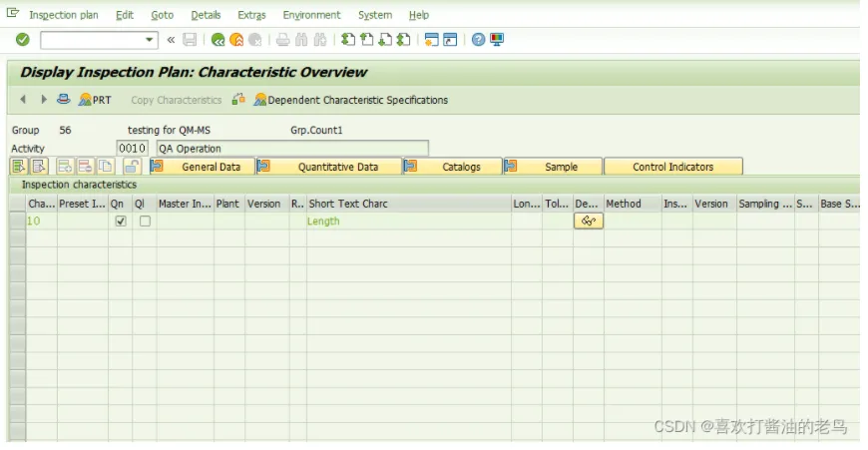Click the green Enter checkmark icon
This screenshot has width=868, height=450.
[23, 39]
